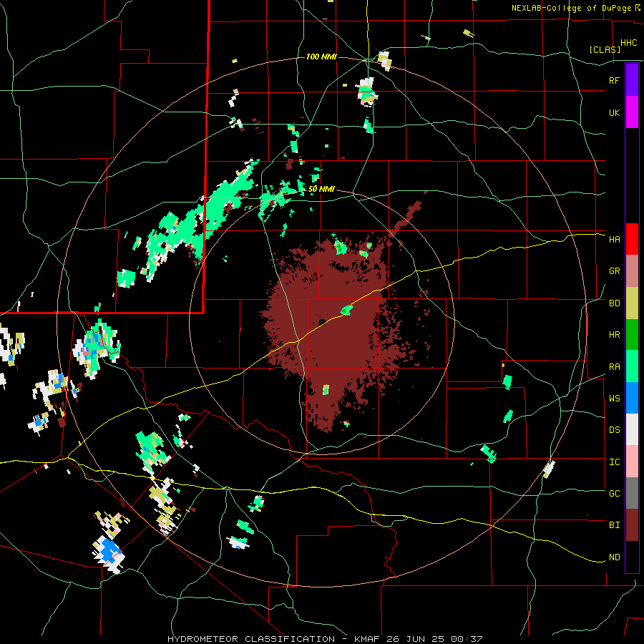
Task: Click the black radar site dot in brown echo
Action: (322, 321)
